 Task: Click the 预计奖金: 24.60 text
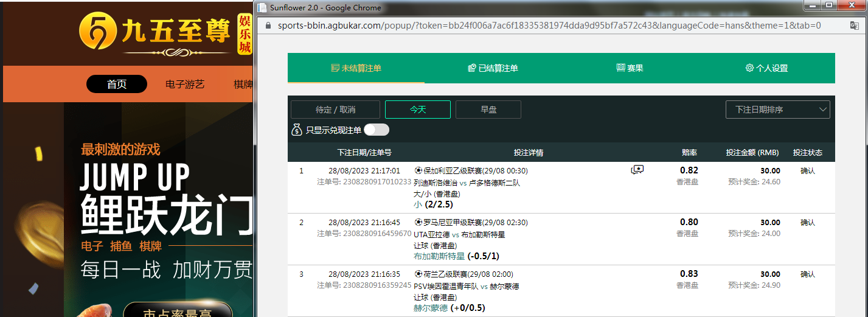pos(754,181)
